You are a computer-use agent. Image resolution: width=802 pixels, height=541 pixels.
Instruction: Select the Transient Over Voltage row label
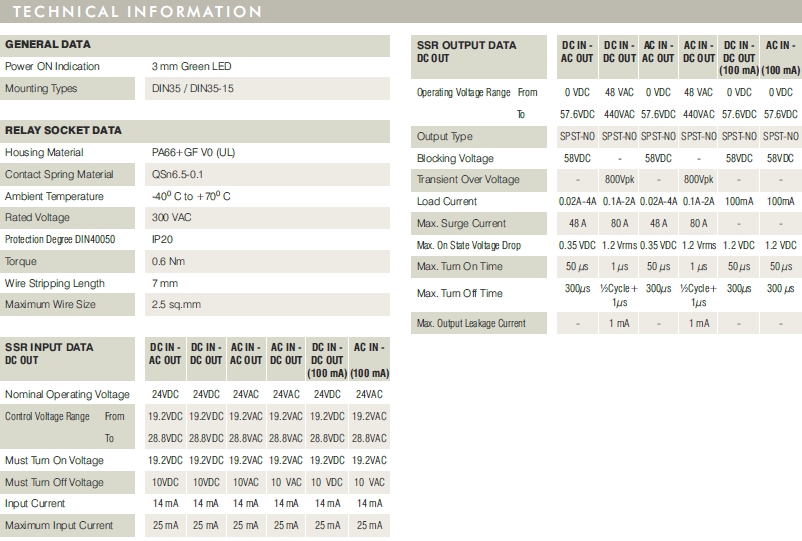coord(468,180)
